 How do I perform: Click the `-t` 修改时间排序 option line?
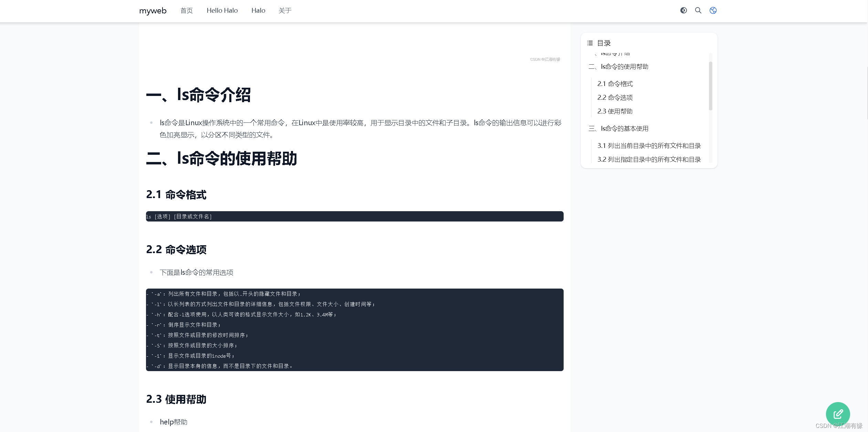click(198, 335)
